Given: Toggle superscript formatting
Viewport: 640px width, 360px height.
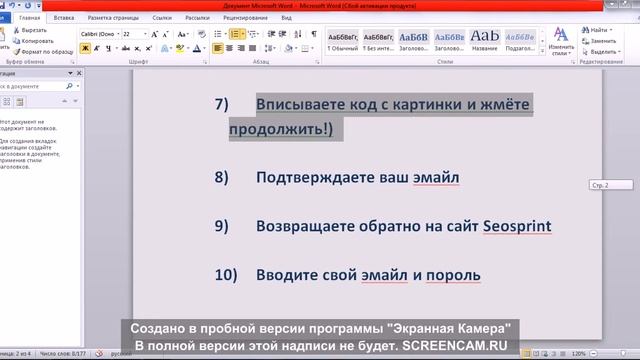Looking at the screenshot, I should [149, 49].
